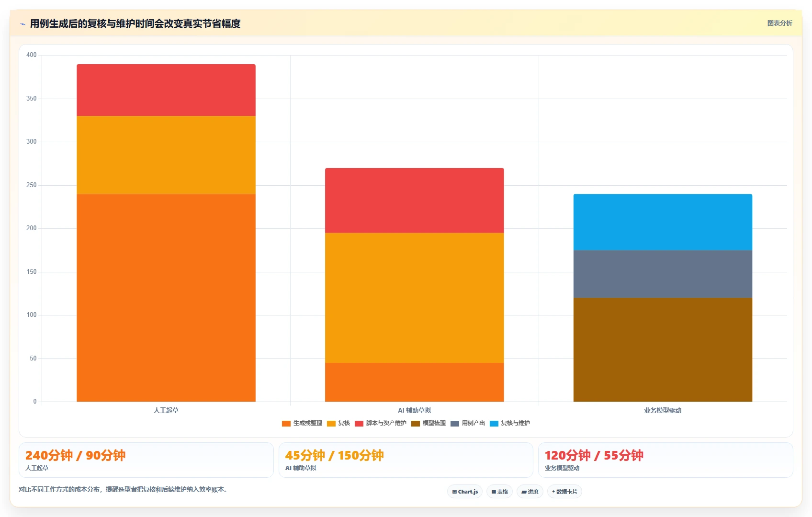
Task: Click blue 复核与维护 segment of 业务模型驱动 bar
Action: coord(663,222)
